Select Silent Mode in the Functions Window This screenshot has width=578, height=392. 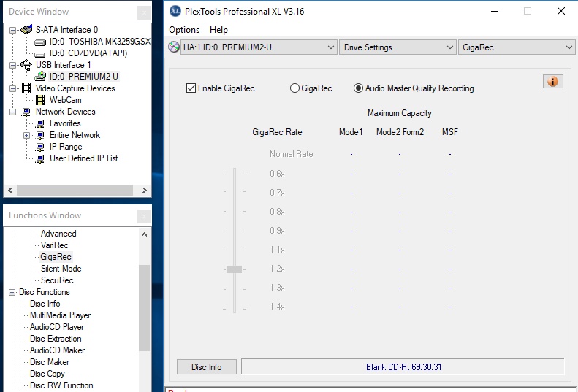click(x=61, y=269)
